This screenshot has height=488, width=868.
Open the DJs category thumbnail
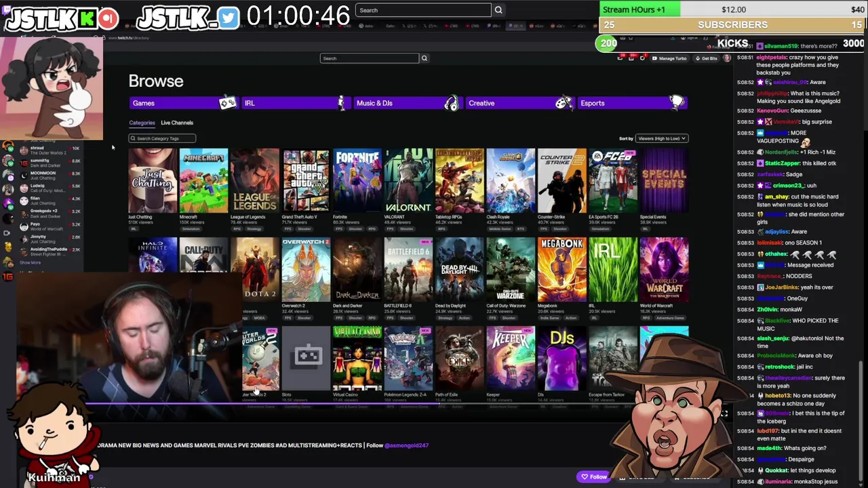point(562,359)
